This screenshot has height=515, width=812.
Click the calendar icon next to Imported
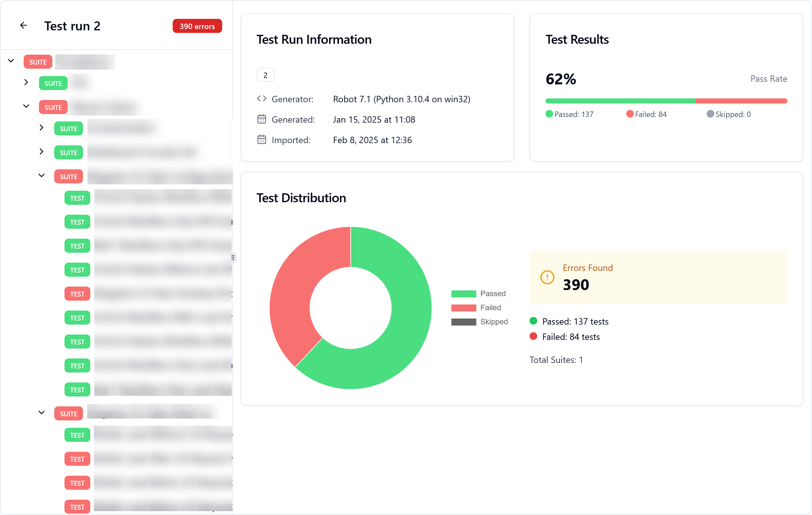[262, 140]
